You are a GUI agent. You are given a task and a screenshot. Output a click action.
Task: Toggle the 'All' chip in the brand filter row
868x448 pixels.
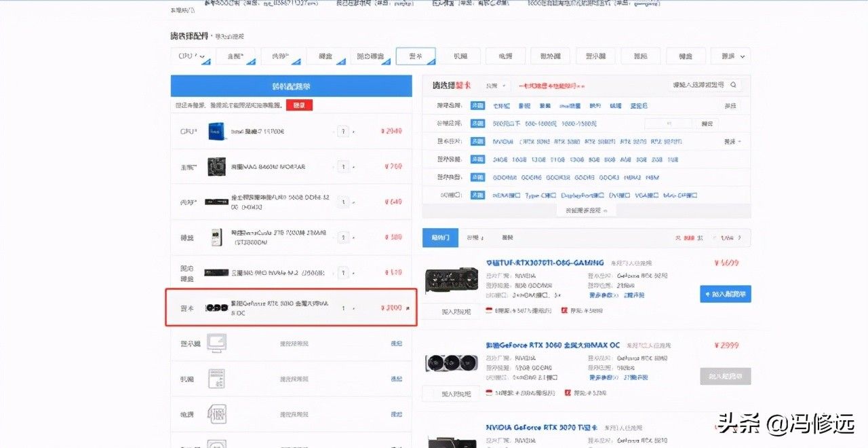478,106
